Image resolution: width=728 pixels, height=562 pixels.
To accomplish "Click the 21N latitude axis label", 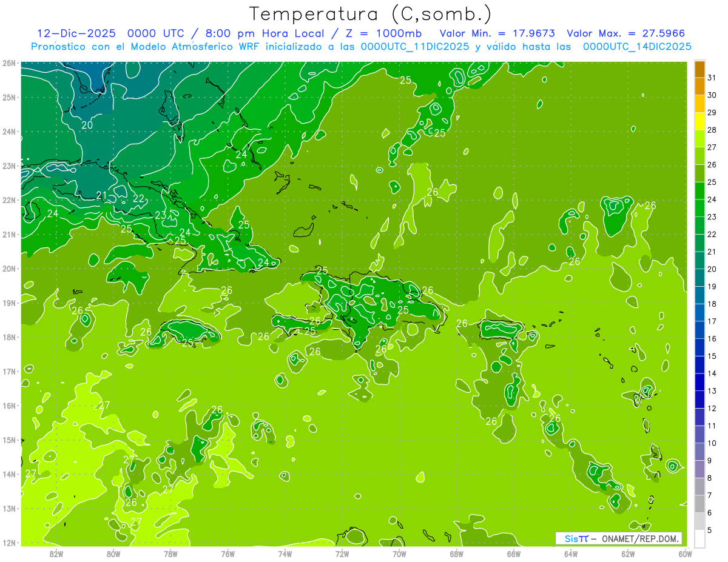I will [9, 235].
